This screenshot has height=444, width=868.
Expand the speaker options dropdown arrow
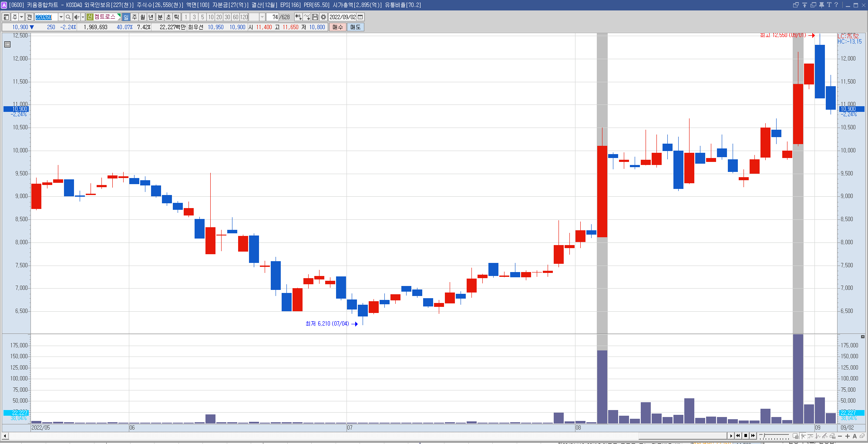point(83,17)
